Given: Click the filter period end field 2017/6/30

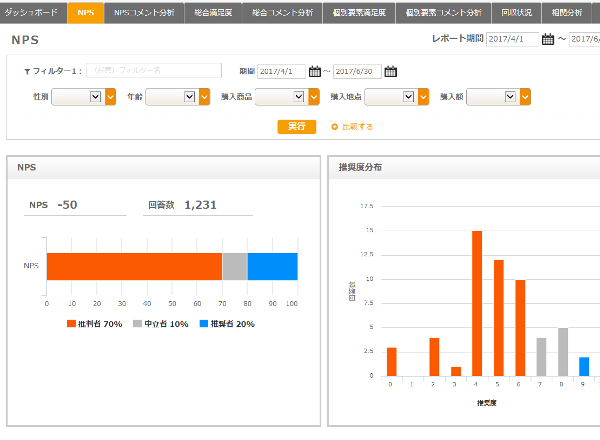Looking at the screenshot, I should pos(357,72).
